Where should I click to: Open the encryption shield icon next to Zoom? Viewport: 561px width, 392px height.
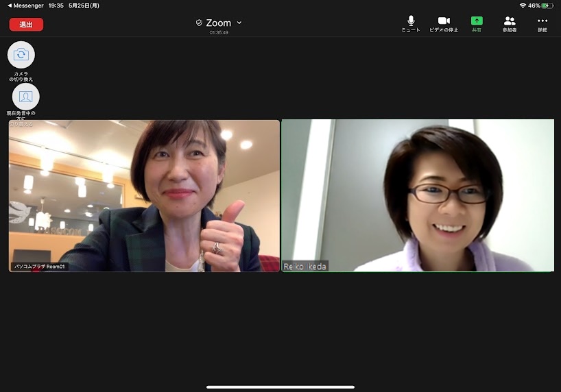point(199,23)
